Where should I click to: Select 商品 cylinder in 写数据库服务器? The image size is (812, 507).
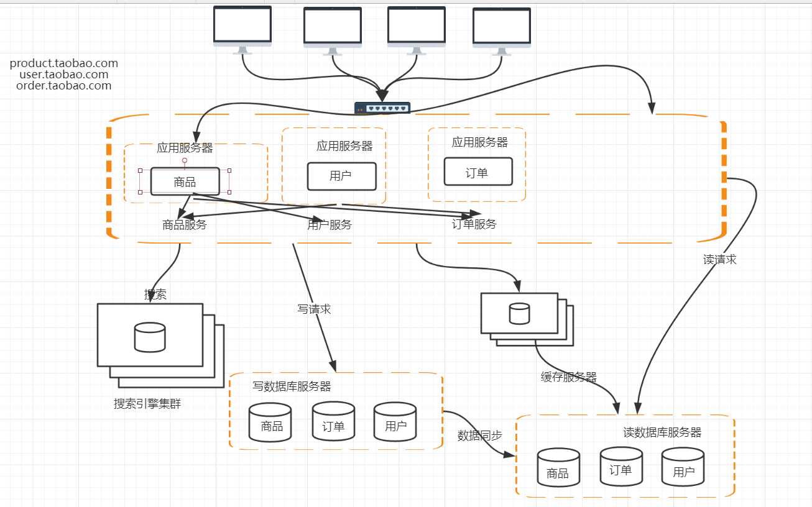(x=270, y=422)
